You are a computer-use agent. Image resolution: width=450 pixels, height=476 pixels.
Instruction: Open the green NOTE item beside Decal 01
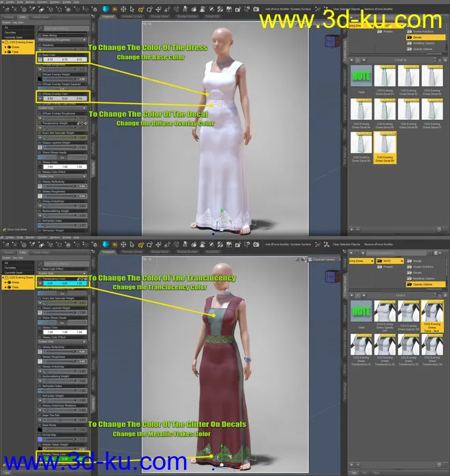point(361,76)
